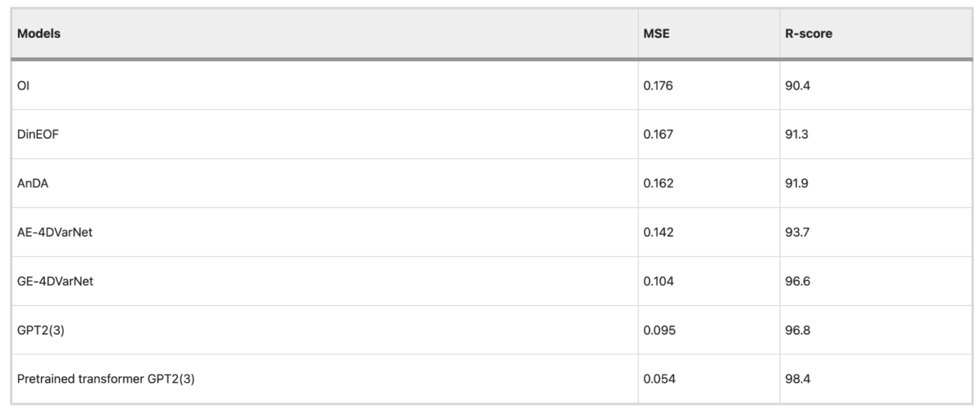Screen dimensions: 980x410
Task: Click the MSE value 0.142
Action: (657, 232)
